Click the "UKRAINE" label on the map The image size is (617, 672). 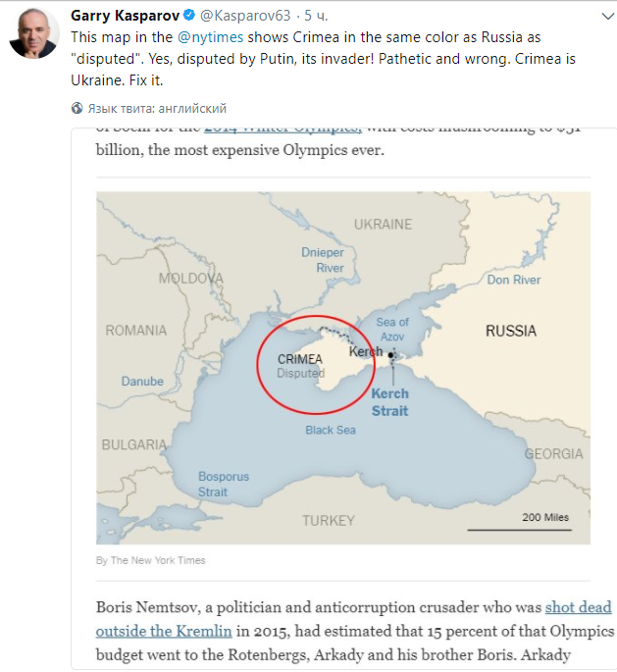click(383, 224)
